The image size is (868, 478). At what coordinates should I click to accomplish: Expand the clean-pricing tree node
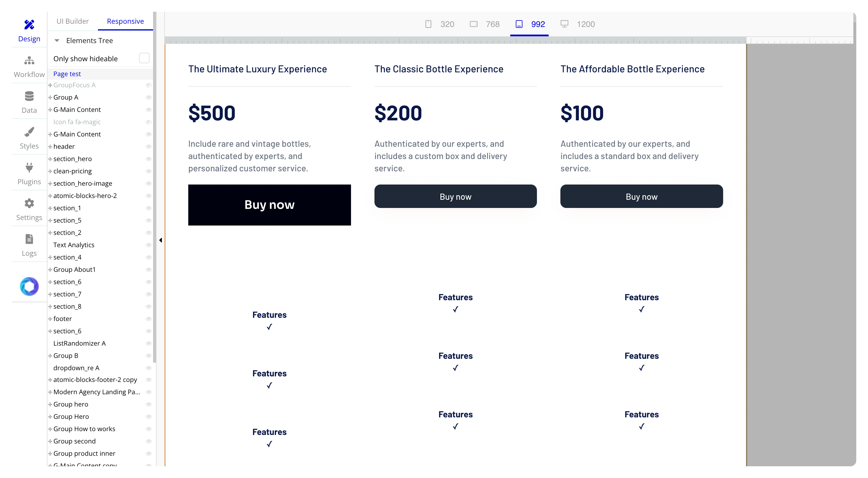pos(50,171)
